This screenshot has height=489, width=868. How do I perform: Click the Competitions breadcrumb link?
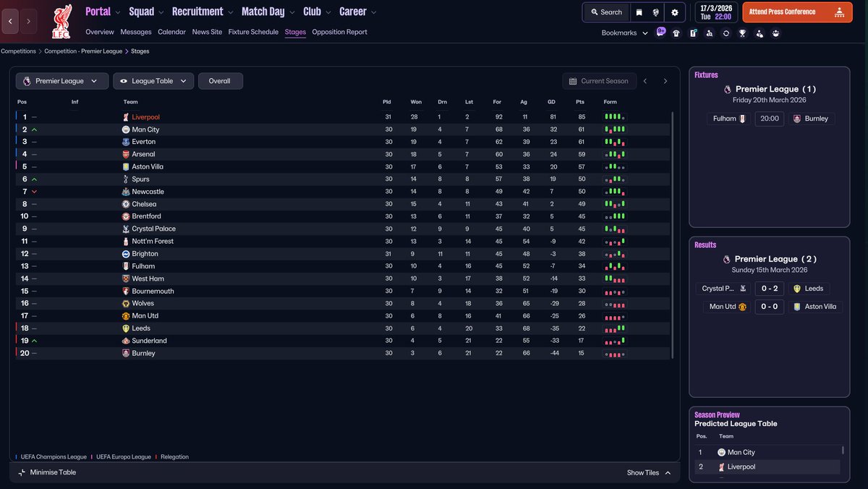tap(18, 51)
